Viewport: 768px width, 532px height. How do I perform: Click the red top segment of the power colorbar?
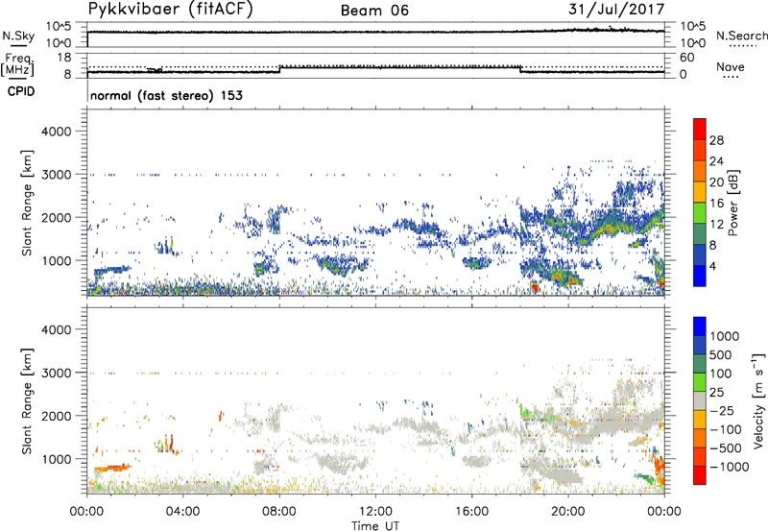(700, 129)
